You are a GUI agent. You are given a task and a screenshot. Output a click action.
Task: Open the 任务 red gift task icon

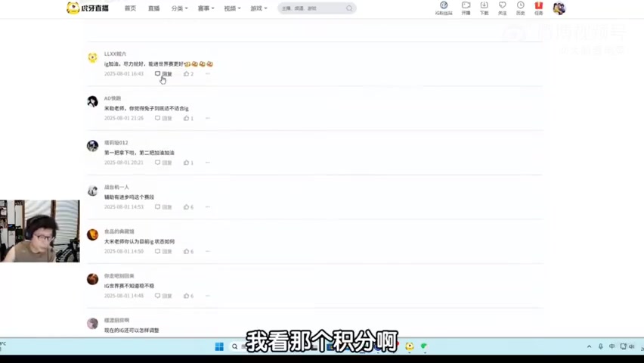538,8
